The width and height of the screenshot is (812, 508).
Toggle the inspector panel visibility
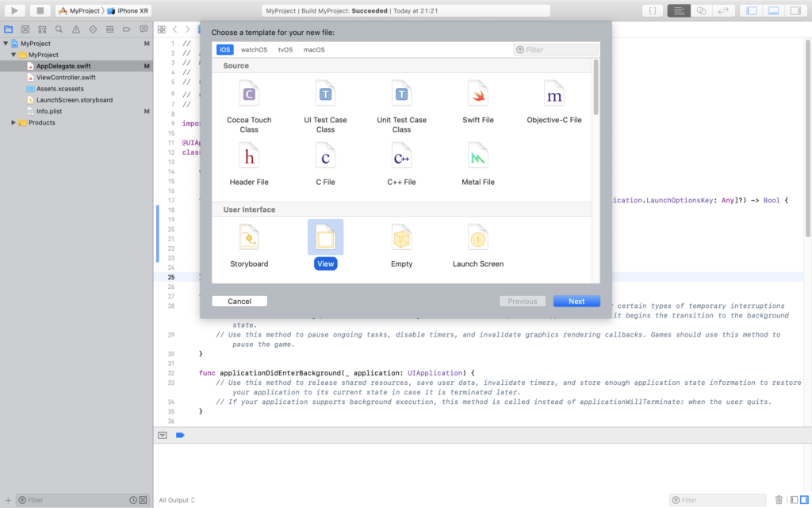[796, 10]
